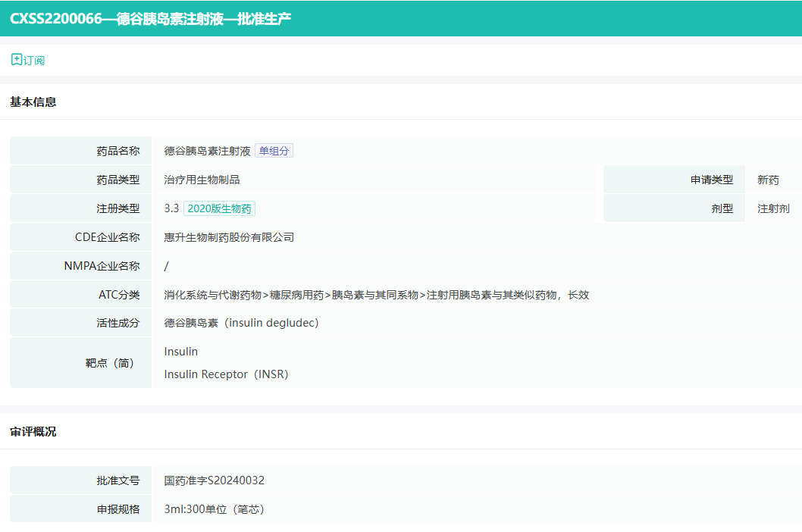Click the Insulin target entry
The width and height of the screenshot is (802, 532).
(180, 352)
